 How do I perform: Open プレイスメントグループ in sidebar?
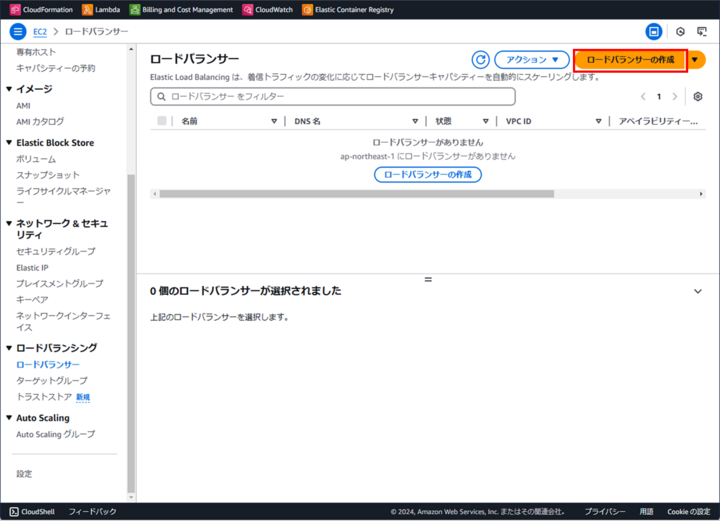(60, 284)
